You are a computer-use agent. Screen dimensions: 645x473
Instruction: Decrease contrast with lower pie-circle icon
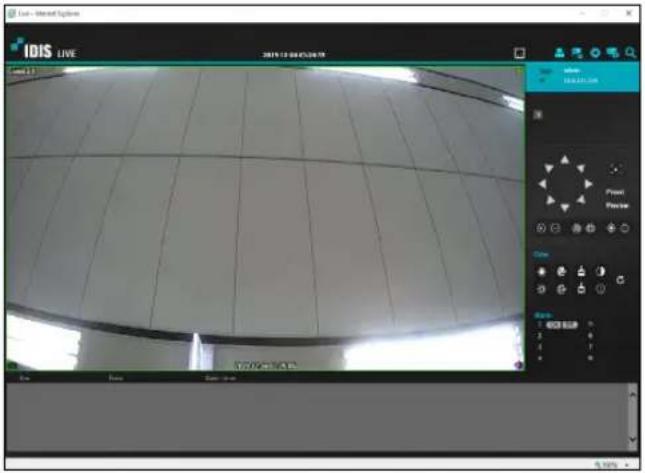point(561,290)
